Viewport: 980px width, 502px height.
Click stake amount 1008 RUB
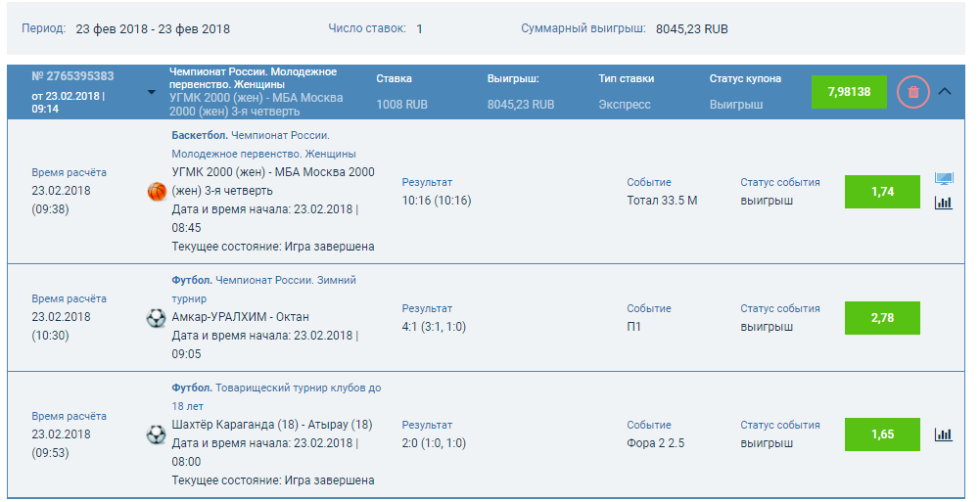tap(401, 105)
